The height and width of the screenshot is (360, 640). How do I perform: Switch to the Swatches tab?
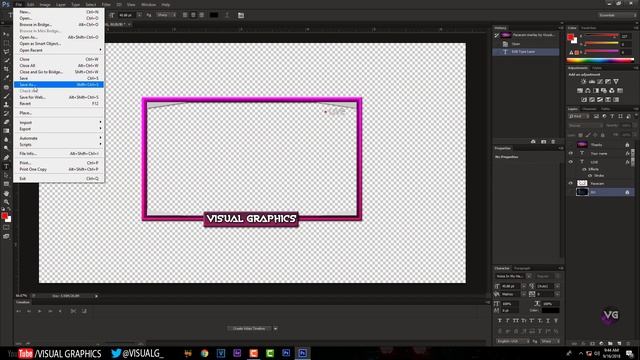point(588,28)
